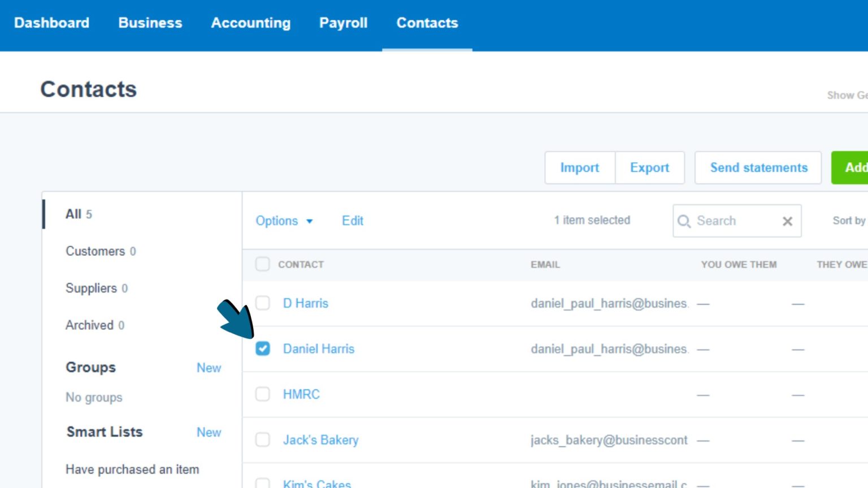Image resolution: width=868 pixels, height=488 pixels.
Task: Create a new group via the New link
Action: 209,368
